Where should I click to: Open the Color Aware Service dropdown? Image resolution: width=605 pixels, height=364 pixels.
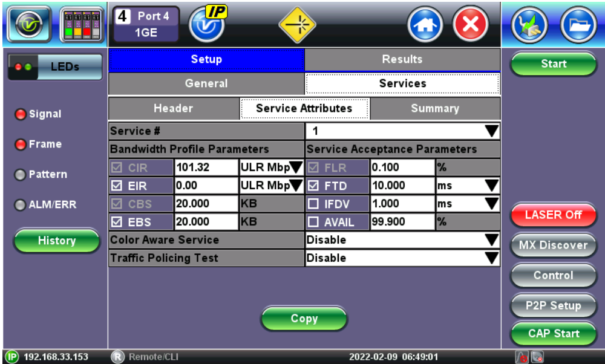coord(402,240)
